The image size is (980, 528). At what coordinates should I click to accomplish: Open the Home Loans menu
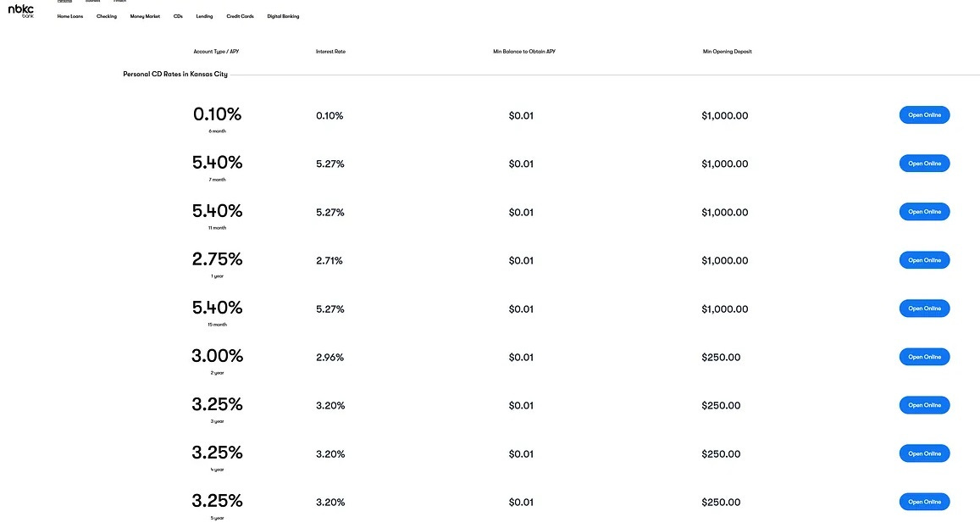pos(70,16)
